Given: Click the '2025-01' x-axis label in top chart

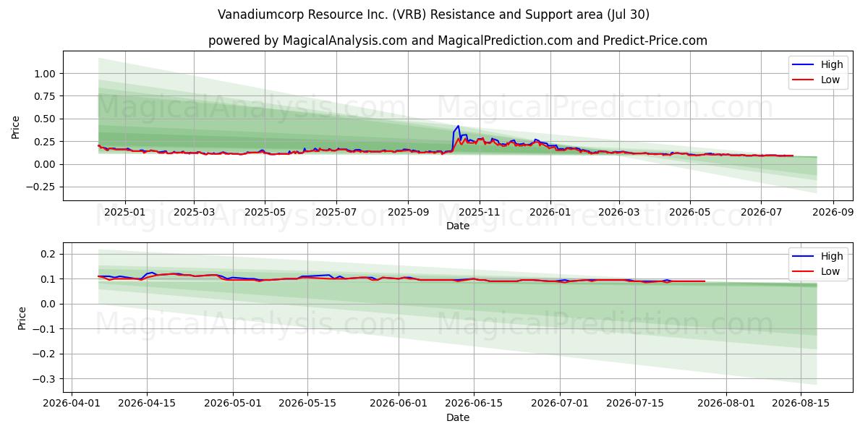Looking at the screenshot, I should (125, 212).
